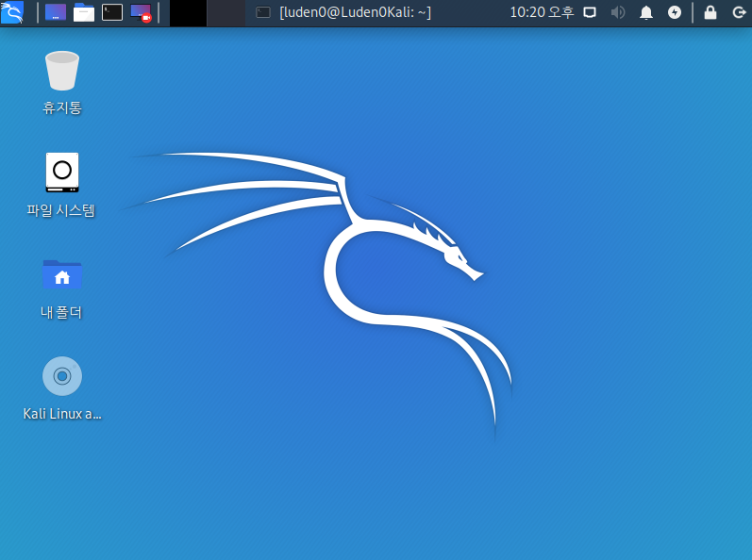Activate the luden0@Luden0Kali terminal window button
Viewport: 752px width, 560px height.
[343, 12]
